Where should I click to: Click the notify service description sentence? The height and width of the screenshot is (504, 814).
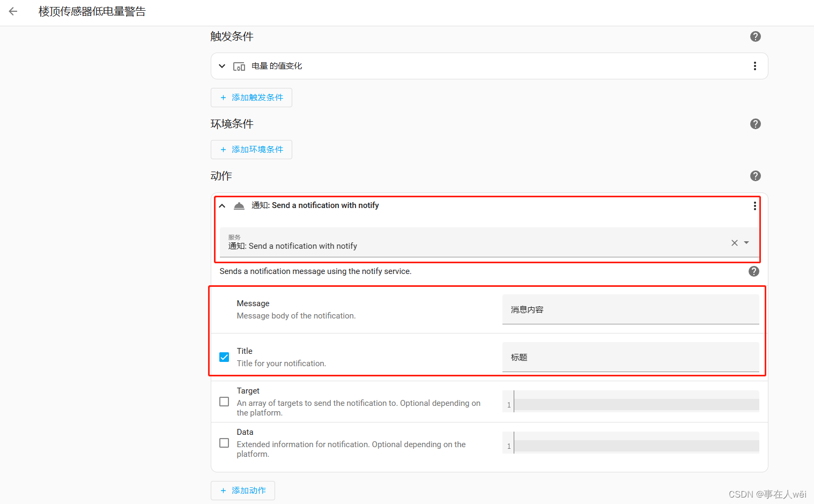click(x=315, y=271)
